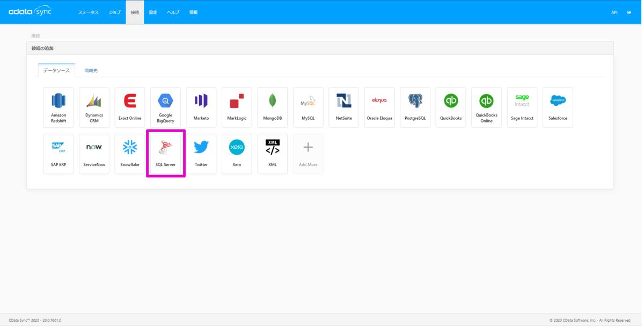Select the Sage Intacct data source

pyautogui.click(x=522, y=107)
